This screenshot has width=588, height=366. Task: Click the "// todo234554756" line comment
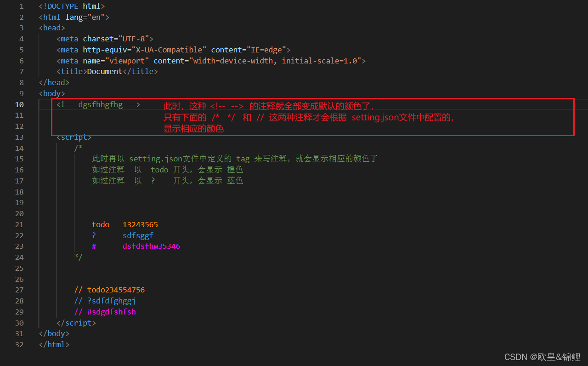[x=109, y=290]
